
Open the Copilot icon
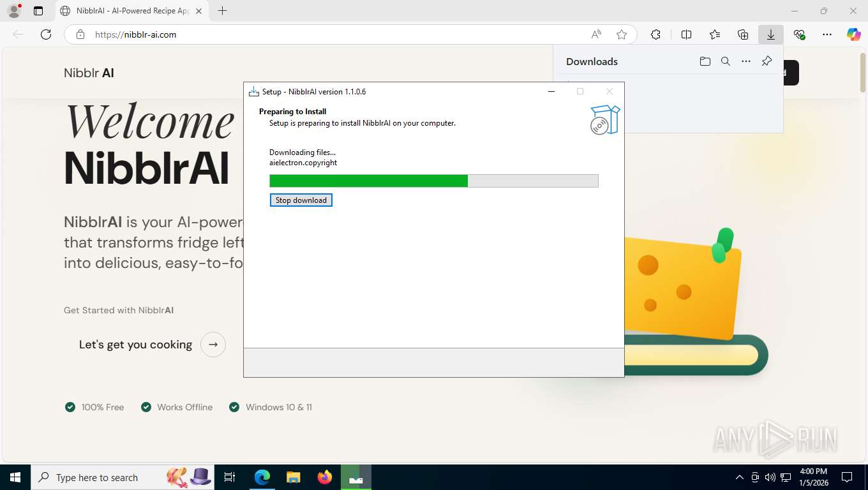click(x=854, y=34)
